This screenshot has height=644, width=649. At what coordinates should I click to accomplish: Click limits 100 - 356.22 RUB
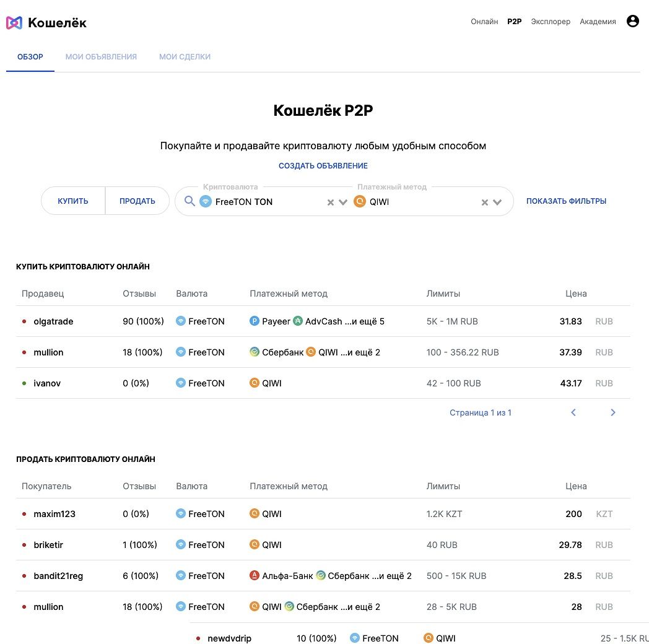point(463,352)
